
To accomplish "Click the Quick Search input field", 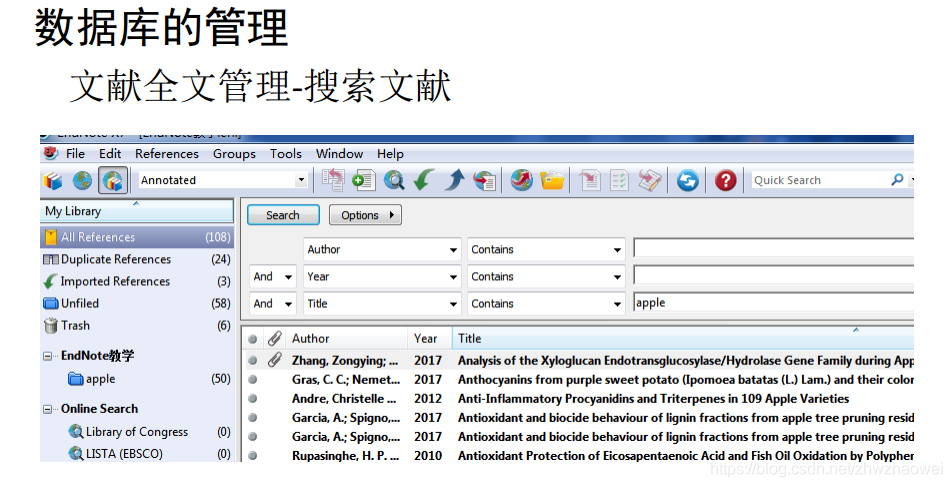I will [x=820, y=180].
